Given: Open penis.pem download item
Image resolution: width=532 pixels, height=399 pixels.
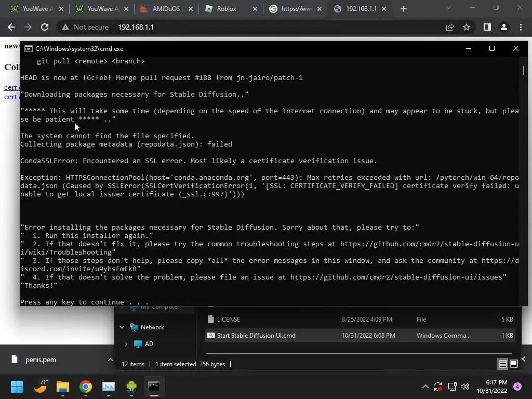Looking at the screenshot, I should coord(41,360).
